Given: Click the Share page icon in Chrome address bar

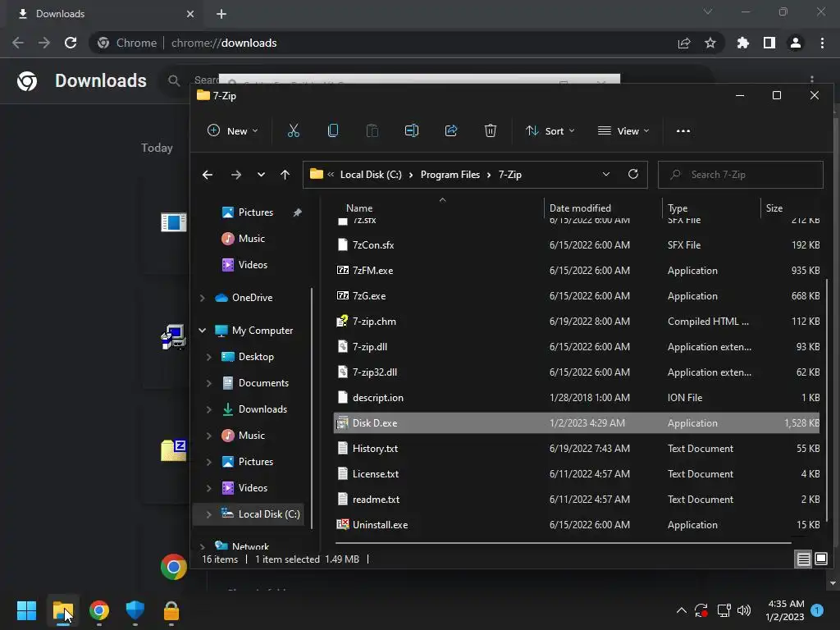Looking at the screenshot, I should 684,43.
